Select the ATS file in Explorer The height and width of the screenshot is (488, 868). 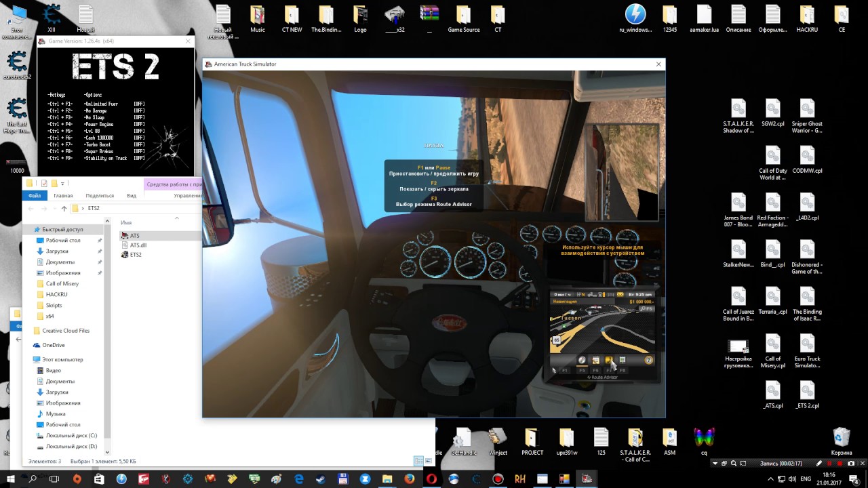click(134, 235)
